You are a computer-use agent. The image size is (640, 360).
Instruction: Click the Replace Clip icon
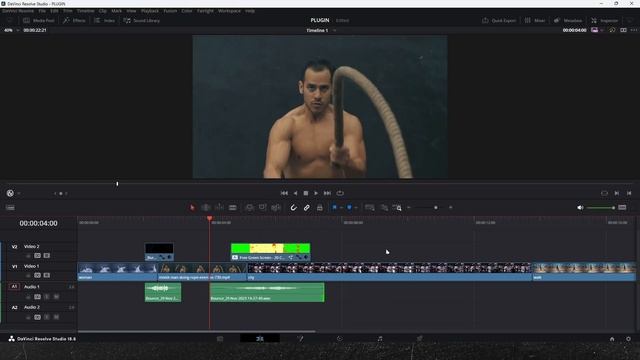276,208
